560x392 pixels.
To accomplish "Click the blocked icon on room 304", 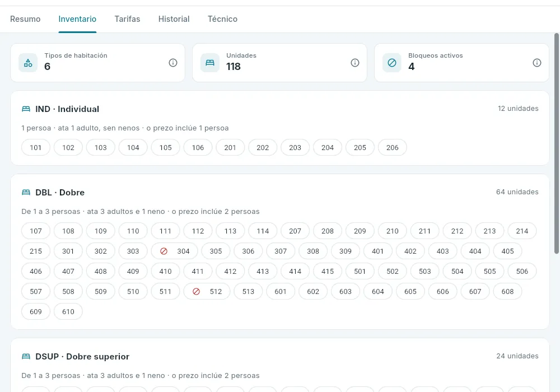I will (x=164, y=251).
